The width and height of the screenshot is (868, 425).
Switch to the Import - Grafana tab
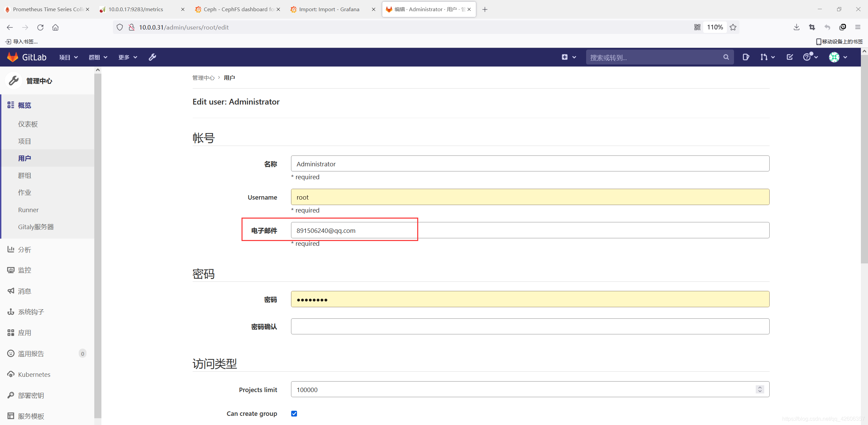pyautogui.click(x=329, y=9)
